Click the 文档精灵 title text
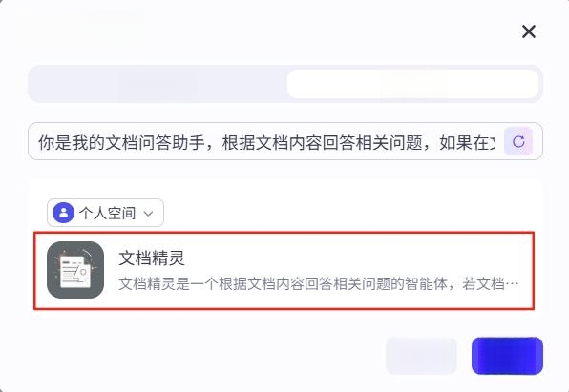Image resolution: width=569 pixels, height=392 pixels. click(152, 258)
